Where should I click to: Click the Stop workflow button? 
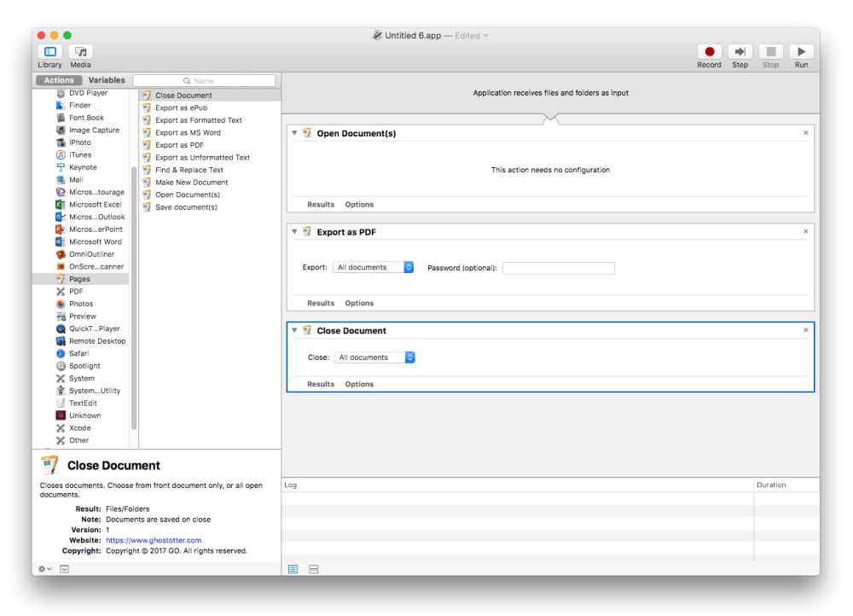tap(771, 52)
